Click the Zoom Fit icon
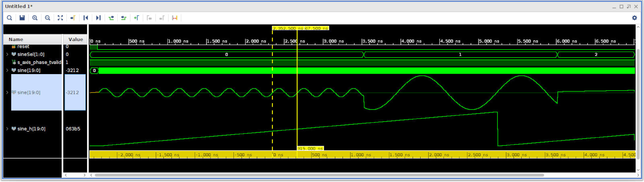 click(x=60, y=18)
